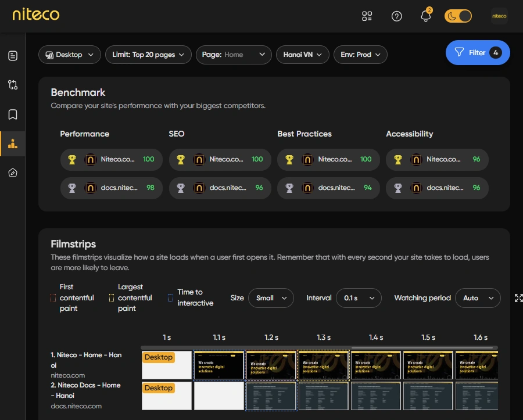The image size is (523, 420).
Task: Expand the Watching period Auto dropdown
Action: click(478, 298)
